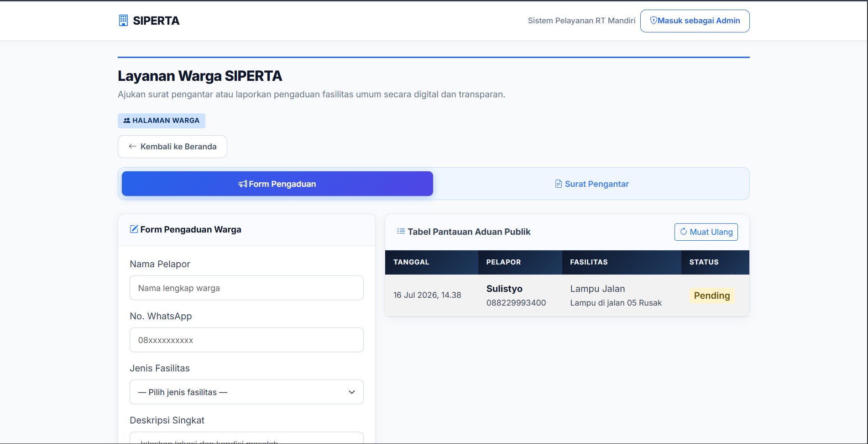
Task: Open the Pilih jenis fasilitas dropdown
Action: pos(246,392)
